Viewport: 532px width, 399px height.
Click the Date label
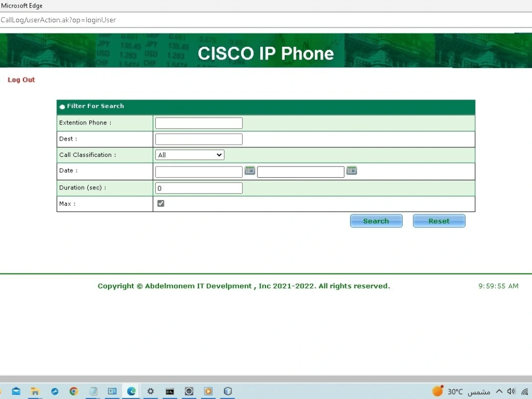(x=68, y=170)
